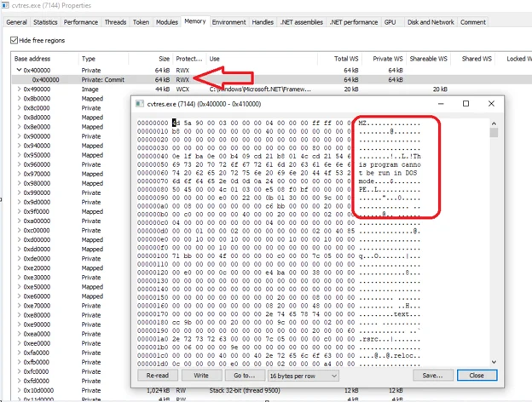The height and width of the screenshot is (402, 532).
Task: Open the 16 bytes per row dropdown
Action: (303, 376)
